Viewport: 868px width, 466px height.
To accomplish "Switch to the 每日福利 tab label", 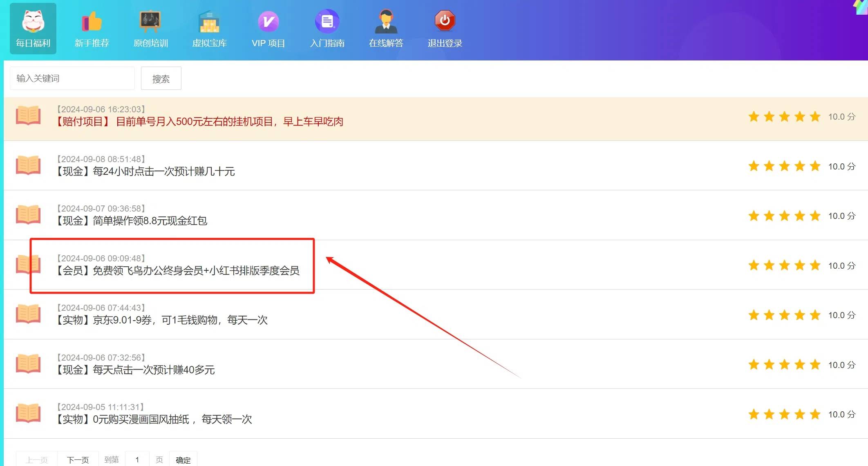I will pyautogui.click(x=33, y=43).
